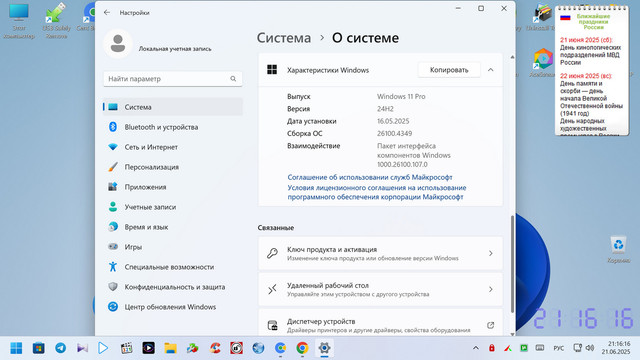
Task: Click the Найти параметр search field
Action: (x=173, y=79)
